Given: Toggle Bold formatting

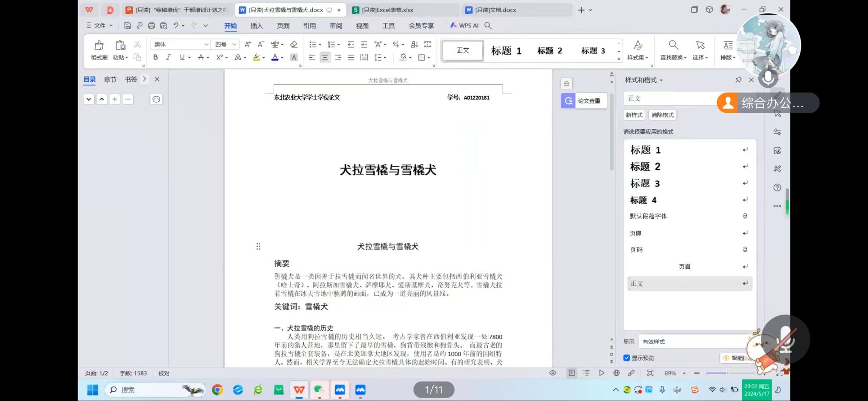Looking at the screenshot, I should click(156, 57).
